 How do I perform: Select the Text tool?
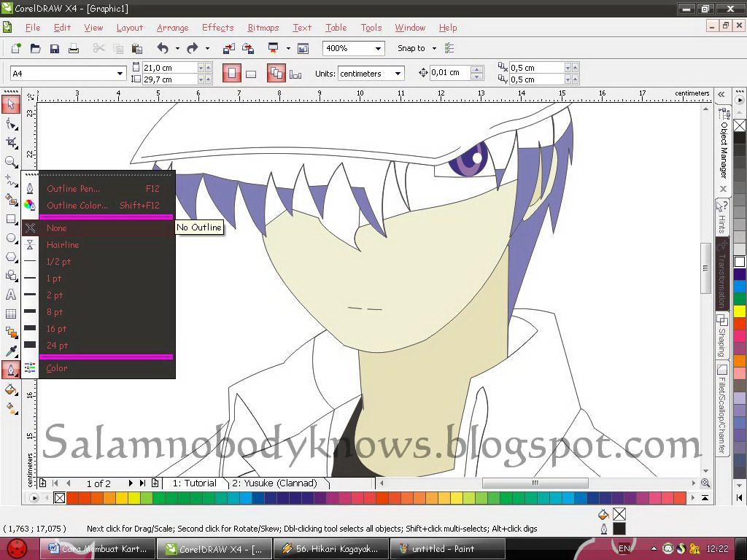point(11,295)
